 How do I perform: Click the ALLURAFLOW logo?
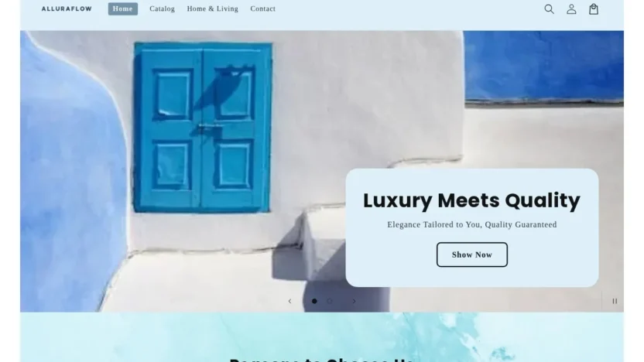pos(67,9)
